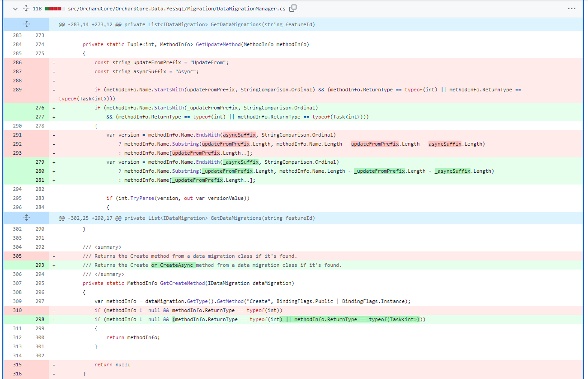Expand hidden lines above the -302,25 hunk

click(26, 218)
